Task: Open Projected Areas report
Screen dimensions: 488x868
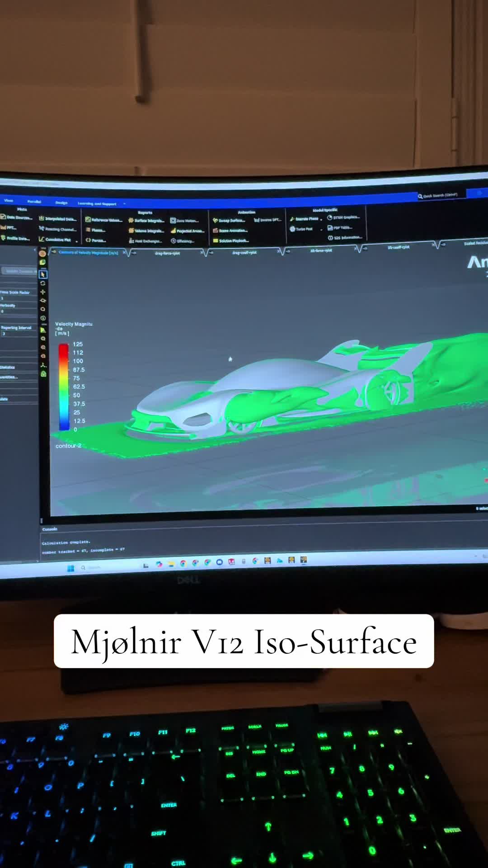Action: pos(188,231)
